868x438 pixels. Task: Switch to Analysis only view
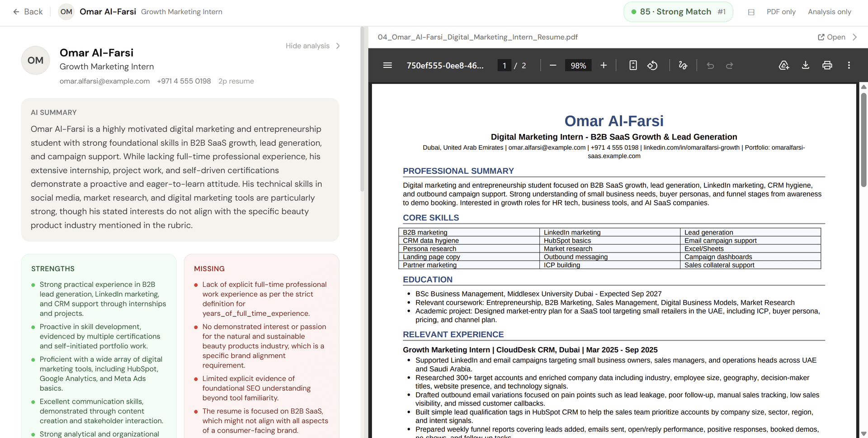[830, 12]
